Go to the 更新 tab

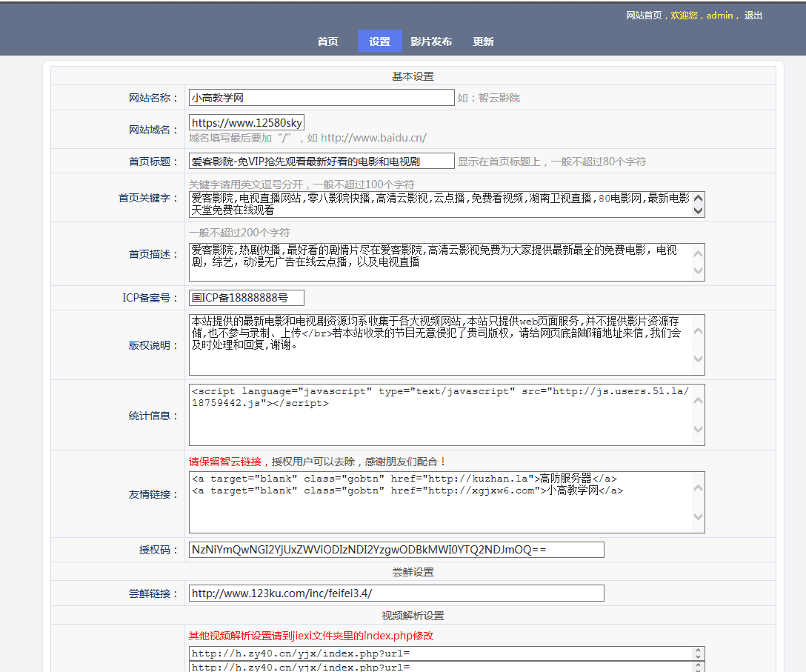[x=483, y=41]
